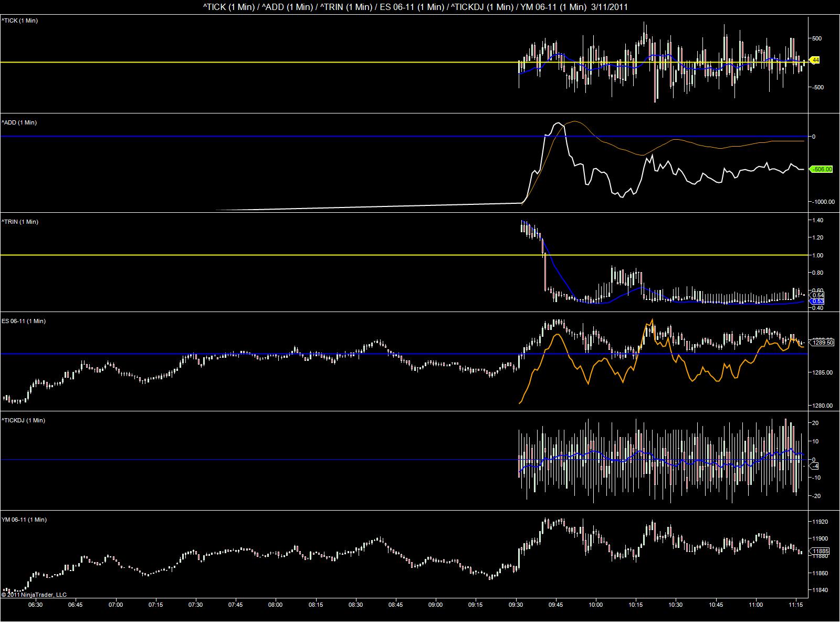The height and width of the screenshot is (622, 840).
Task: Select the YM 06-11 (1 Min) panel label
Action: pos(24,520)
